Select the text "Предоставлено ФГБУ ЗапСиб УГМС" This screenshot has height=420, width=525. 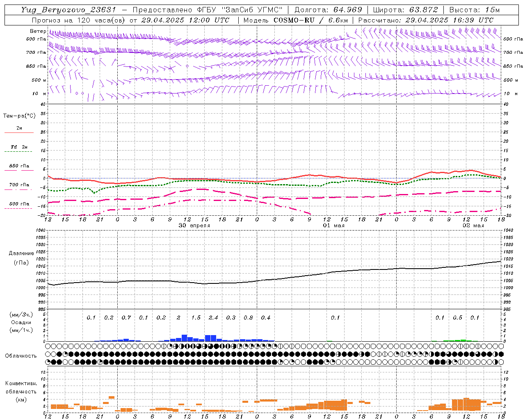(208, 10)
